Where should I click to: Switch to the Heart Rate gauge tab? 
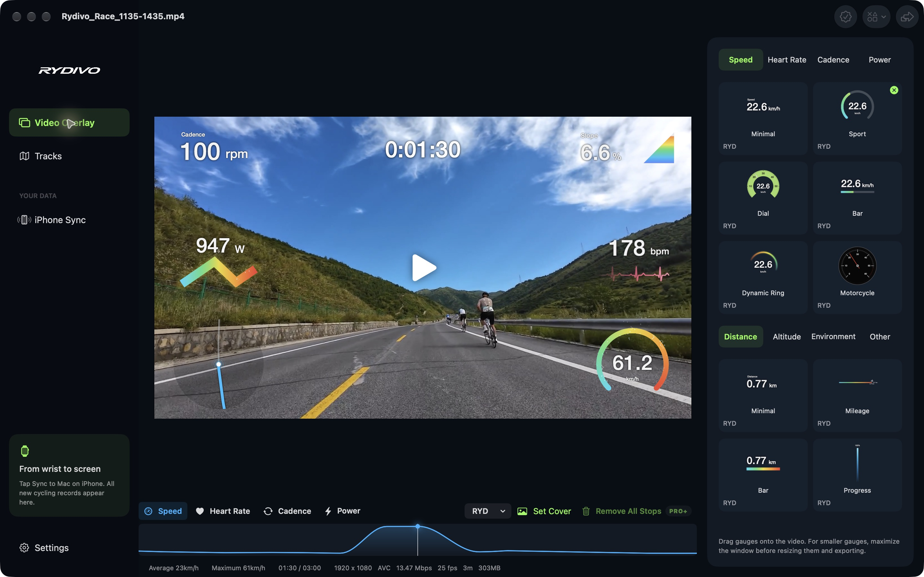point(787,60)
